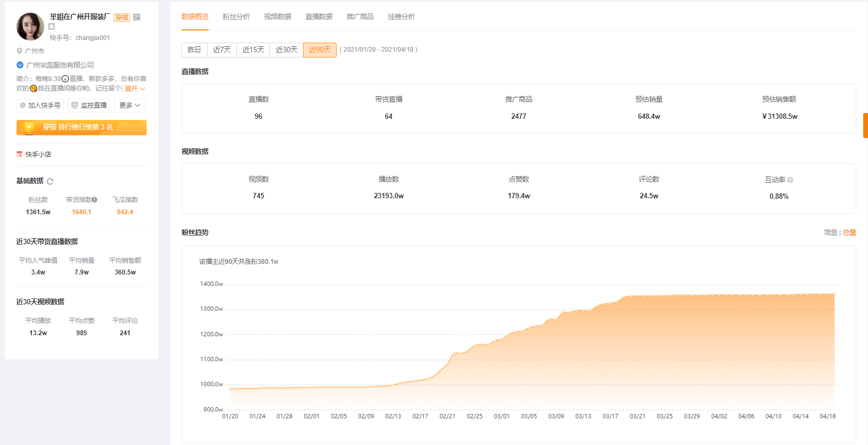
Task: Click the 穿搭 category tag
Action: tap(122, 18)
